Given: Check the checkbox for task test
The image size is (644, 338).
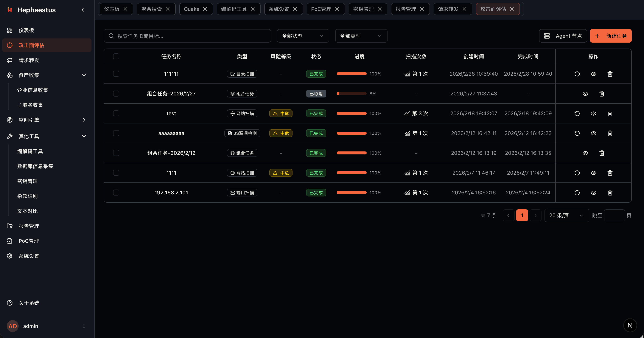Looking at the screenshot, I should click(116, 113).
